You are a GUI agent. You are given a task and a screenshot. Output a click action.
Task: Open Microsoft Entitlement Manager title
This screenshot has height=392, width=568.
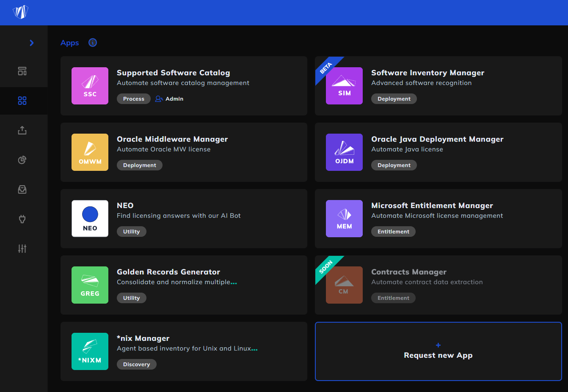click(x=432, y=206)
